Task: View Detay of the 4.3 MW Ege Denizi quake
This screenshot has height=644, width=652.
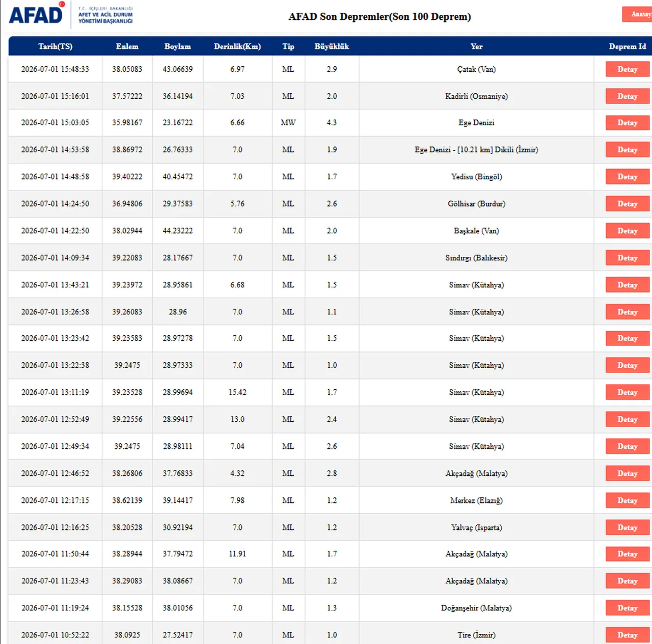Action: [x=628, y=123]
